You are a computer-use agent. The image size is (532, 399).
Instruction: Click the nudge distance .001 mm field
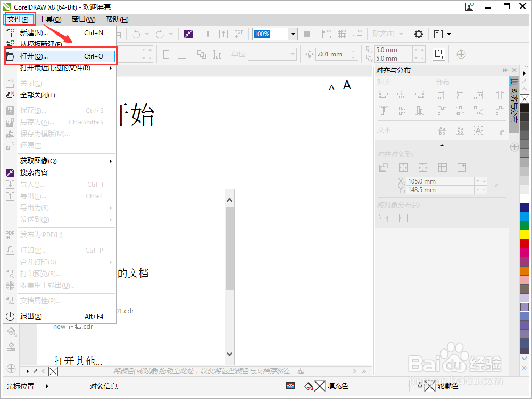332,54
